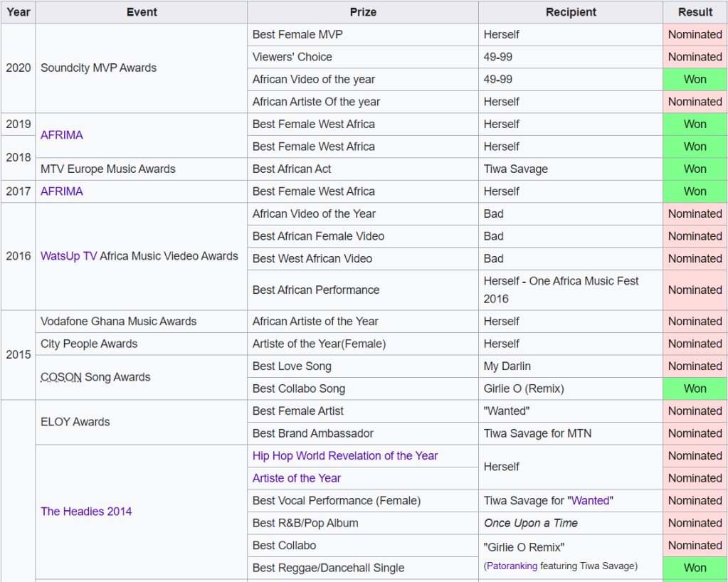Image resolution: width=728 pixels, height=582 pixels.
Task: Open the AFRIMA link in the 2017 row
Action: point(61,191)
